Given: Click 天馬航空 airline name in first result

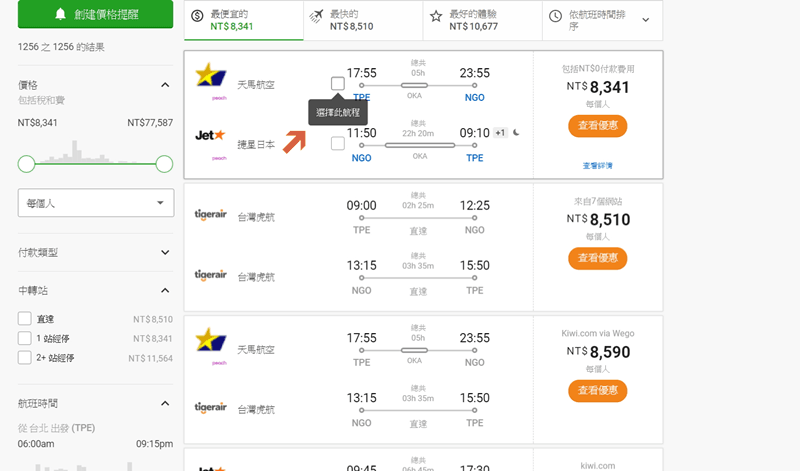Looking at the screenshot, I should tap(256, 85).
